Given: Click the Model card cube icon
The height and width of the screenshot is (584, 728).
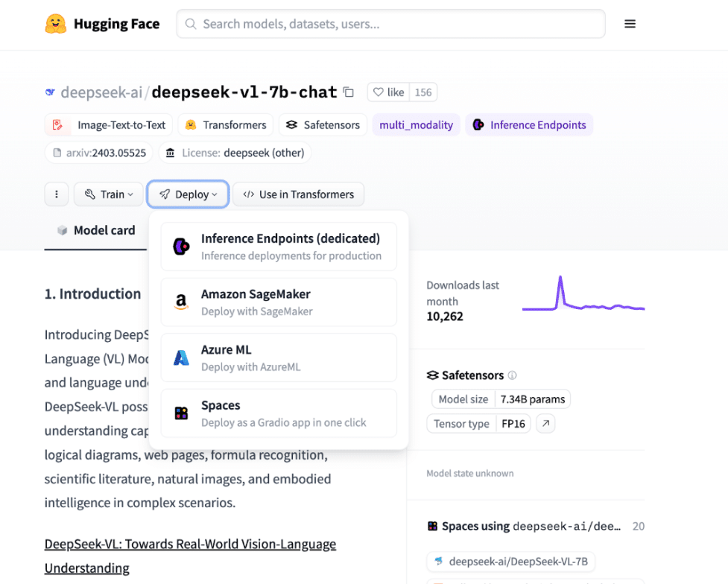Looking at the screenshot, I should 62,230.
